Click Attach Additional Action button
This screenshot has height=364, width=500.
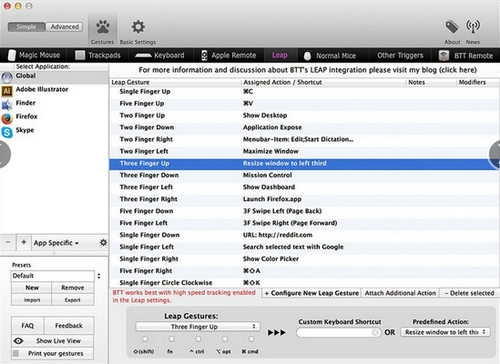tap(400, 293)
